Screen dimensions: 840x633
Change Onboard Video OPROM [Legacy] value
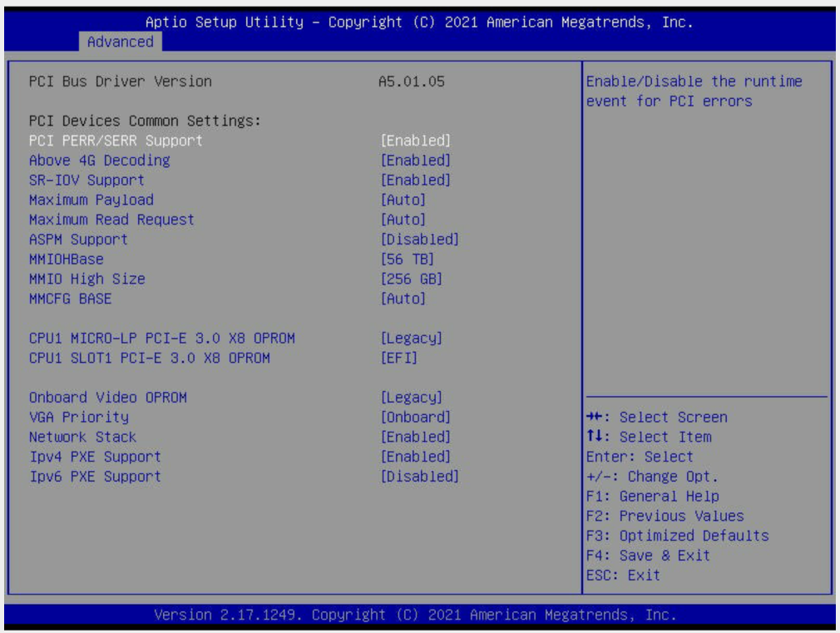pos(412,398)
